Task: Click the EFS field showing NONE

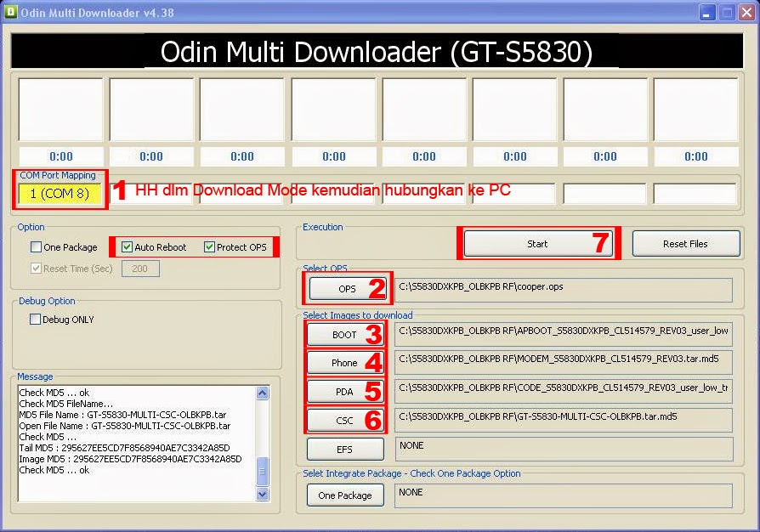Action: [564, 450]
